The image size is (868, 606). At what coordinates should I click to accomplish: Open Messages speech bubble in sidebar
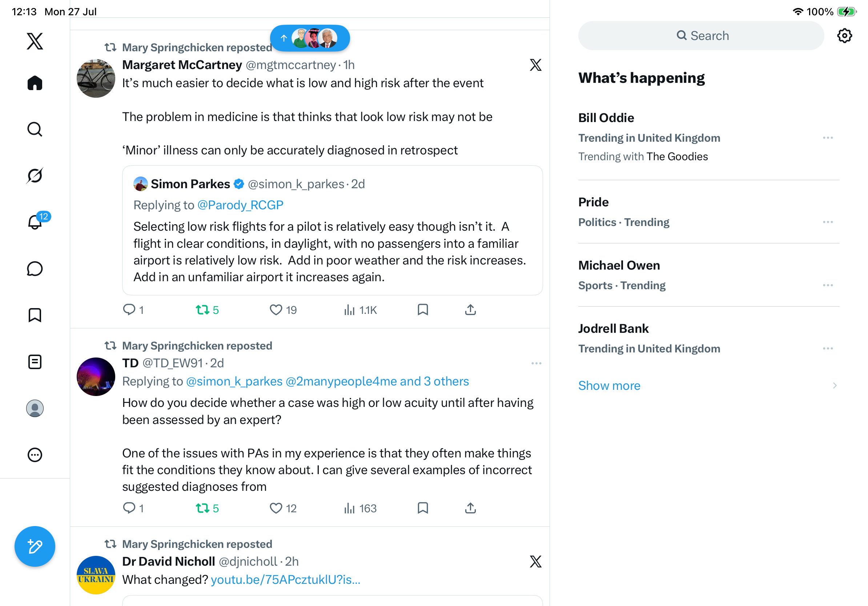[35, 268]
